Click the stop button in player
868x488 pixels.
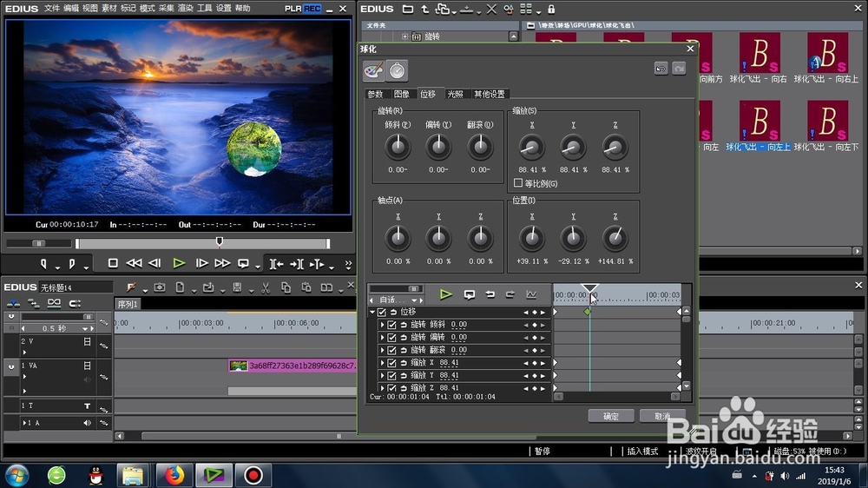click(113, 264)
